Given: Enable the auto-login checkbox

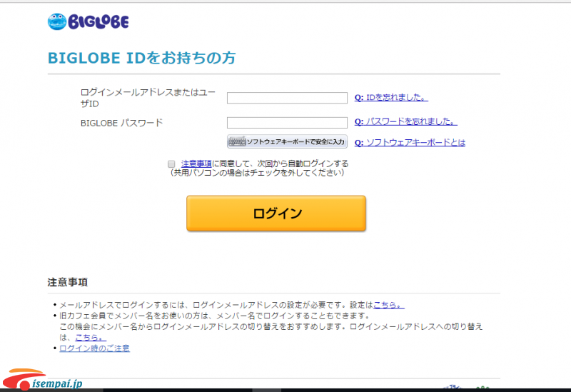Looking at the screenshot, I should pos(171,164).
